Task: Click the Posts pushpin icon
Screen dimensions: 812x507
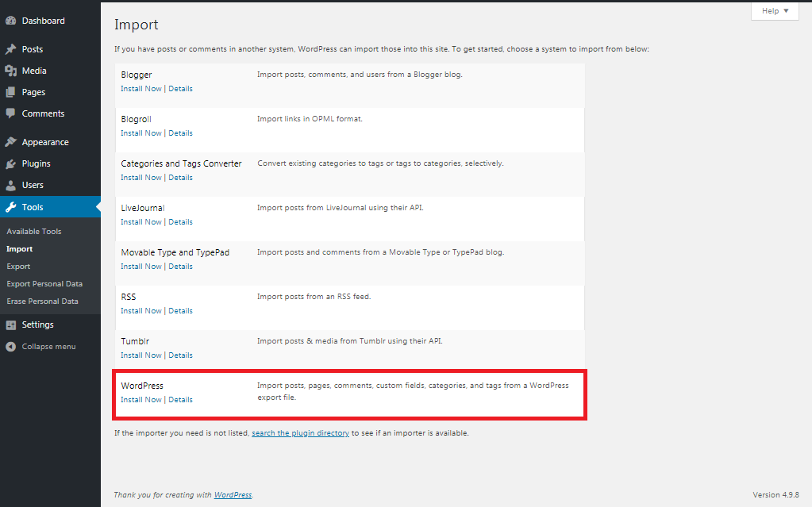Action: [11, 49]
